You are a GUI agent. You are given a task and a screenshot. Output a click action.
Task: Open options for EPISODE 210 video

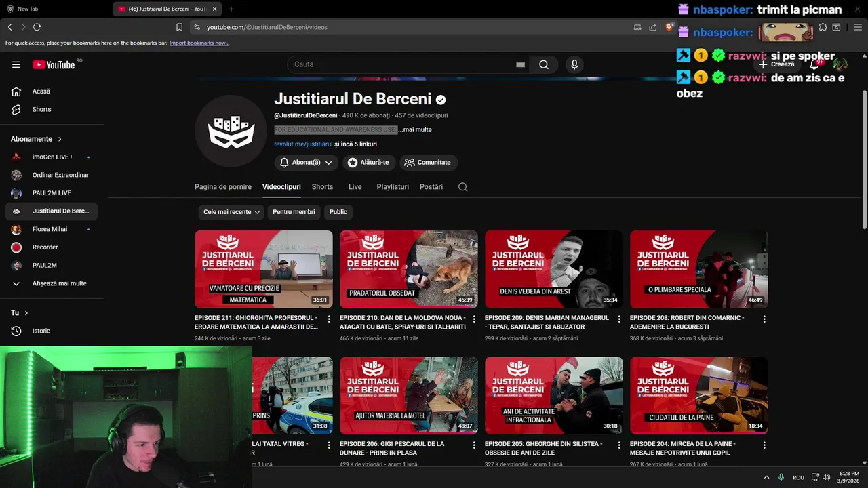coord(474,319)
